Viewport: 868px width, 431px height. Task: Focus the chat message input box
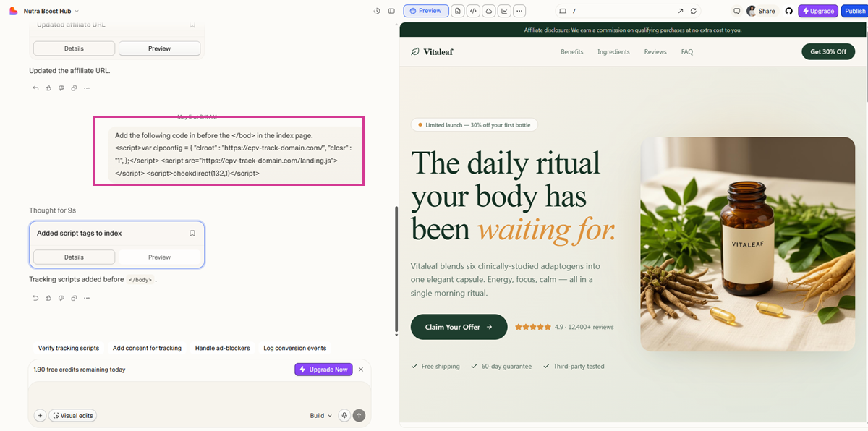pos(200,394)
